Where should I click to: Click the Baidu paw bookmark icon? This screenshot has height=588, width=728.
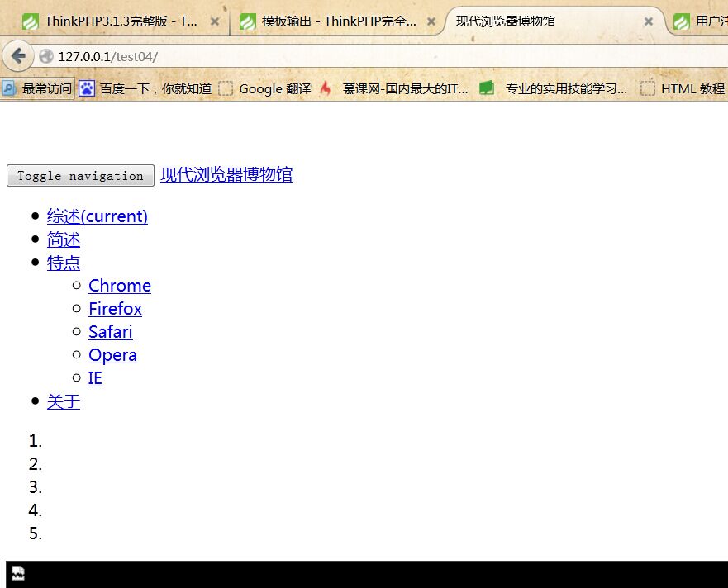(87, 88)
